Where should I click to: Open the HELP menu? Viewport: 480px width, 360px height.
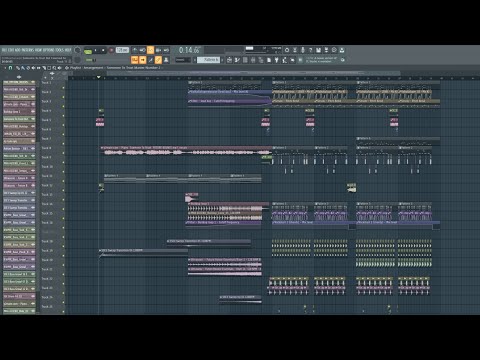(68, 50)
